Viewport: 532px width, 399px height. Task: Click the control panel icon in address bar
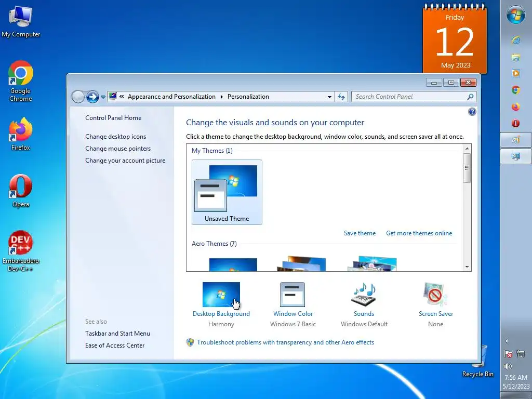[x=113, y=96]
